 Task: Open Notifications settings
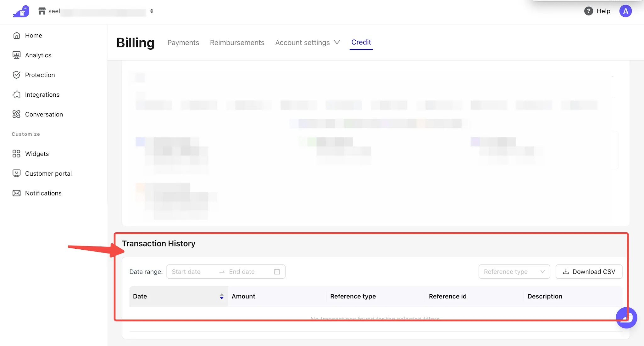(43, 193)
